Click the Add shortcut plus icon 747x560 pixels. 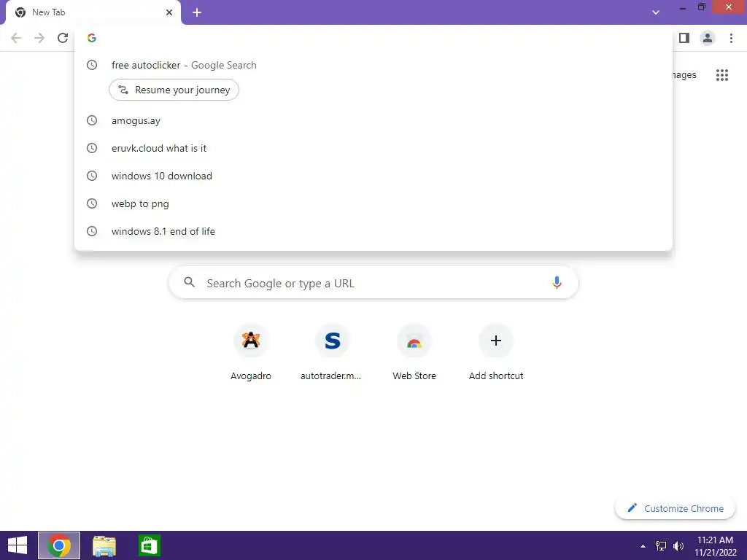(x=496, y=341)
